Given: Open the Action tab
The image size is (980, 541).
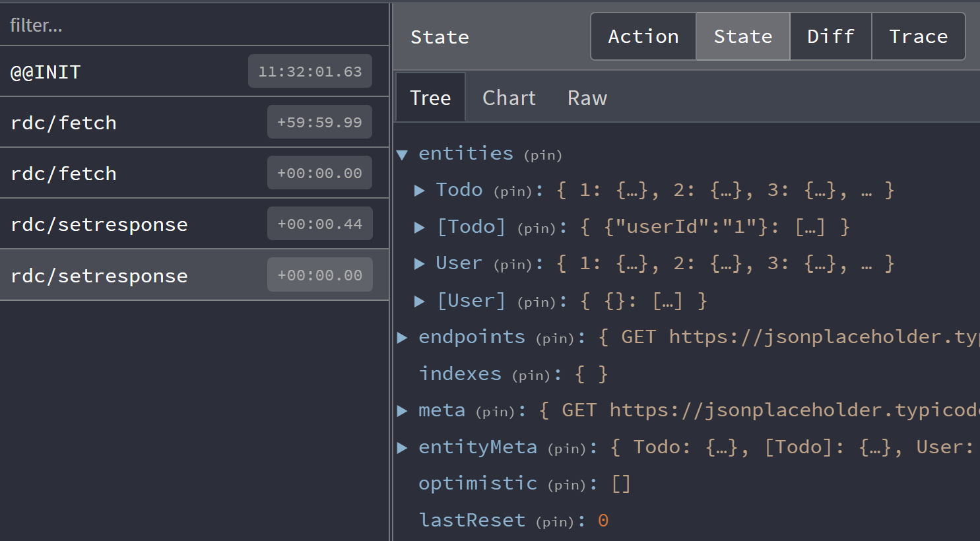Looking at the screenshot, I should [x=643, y=36].
